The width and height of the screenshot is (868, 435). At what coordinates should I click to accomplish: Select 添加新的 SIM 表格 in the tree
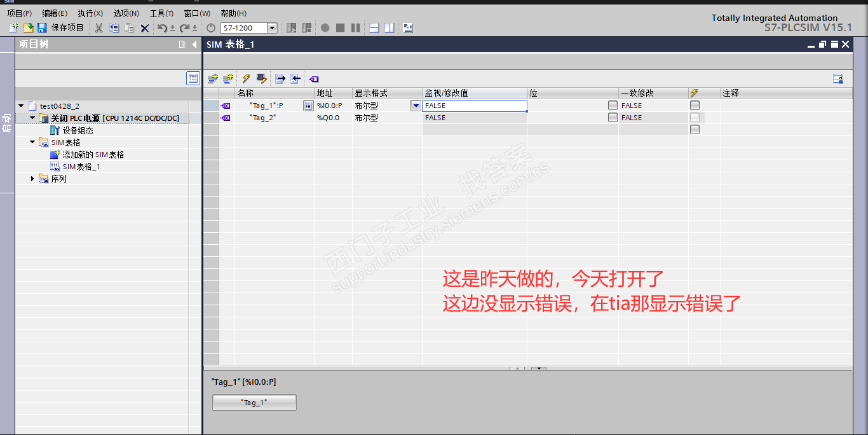click(93, 155)
